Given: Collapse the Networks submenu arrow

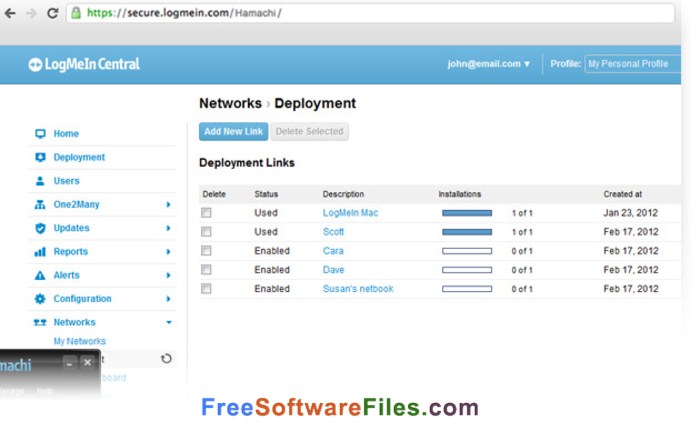Looking at the screenshot, I should 169,322.
